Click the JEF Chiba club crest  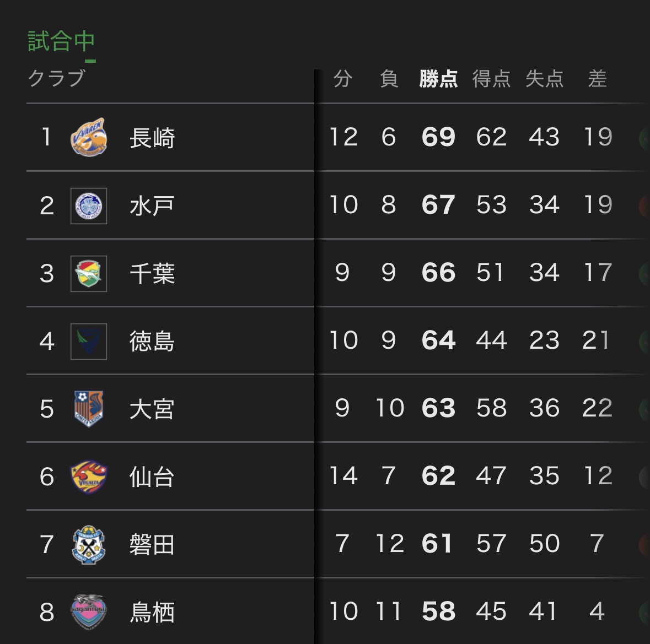[x=89, y=273]
